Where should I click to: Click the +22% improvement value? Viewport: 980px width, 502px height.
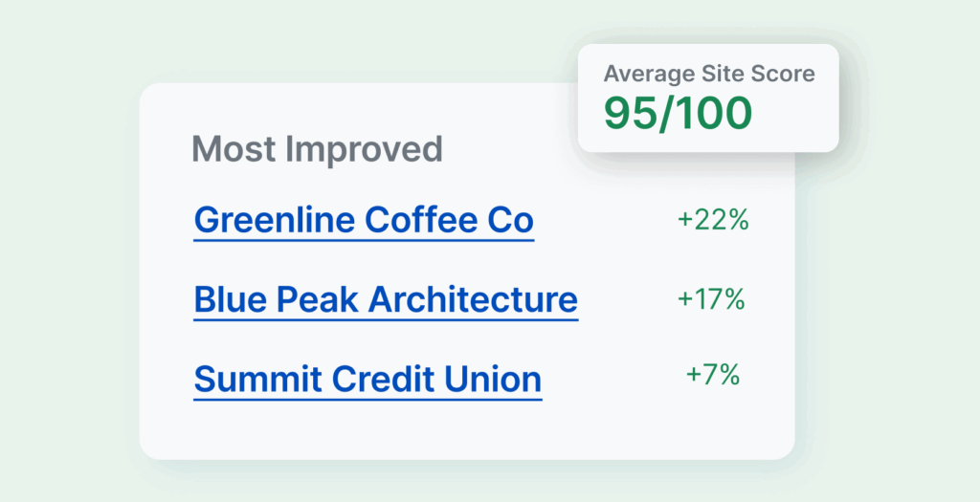click(x=713, y=220)
